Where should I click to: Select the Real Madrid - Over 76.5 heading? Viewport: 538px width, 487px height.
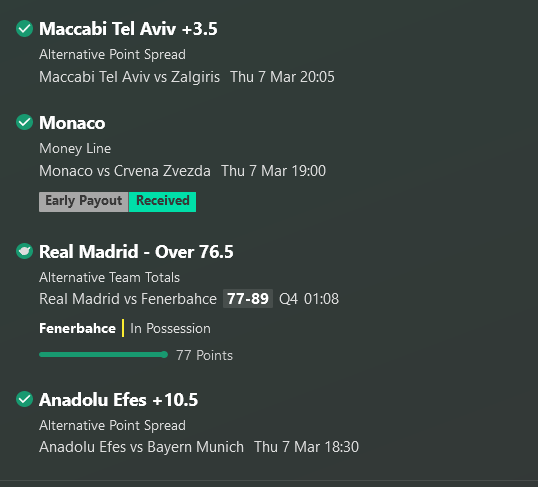[x=136, y=252]
